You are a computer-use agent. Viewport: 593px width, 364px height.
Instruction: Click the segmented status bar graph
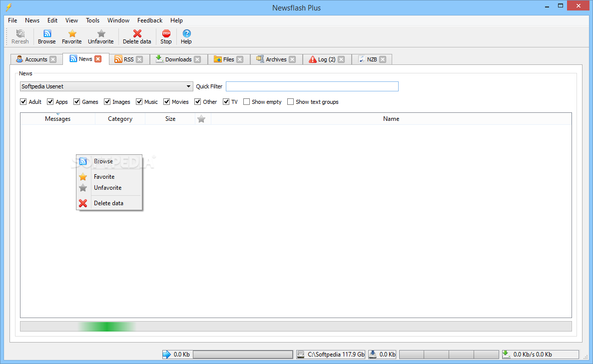coord(449,355)
